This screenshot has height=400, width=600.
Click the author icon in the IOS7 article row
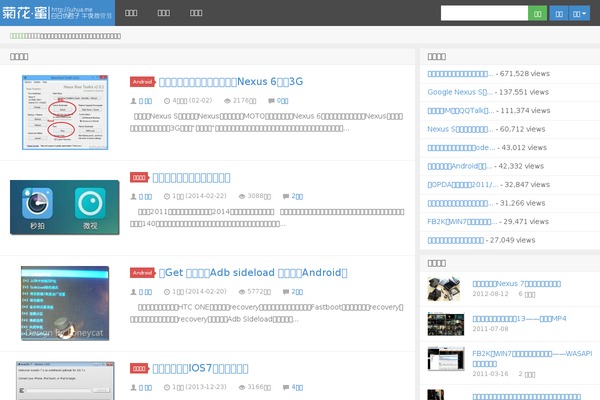tap(133, 387)
